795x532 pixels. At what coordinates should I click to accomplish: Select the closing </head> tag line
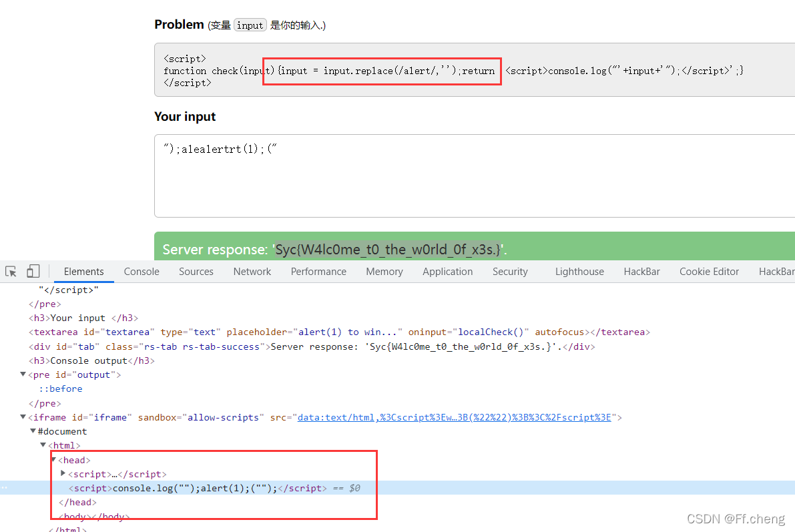click(x=77, y=502)
